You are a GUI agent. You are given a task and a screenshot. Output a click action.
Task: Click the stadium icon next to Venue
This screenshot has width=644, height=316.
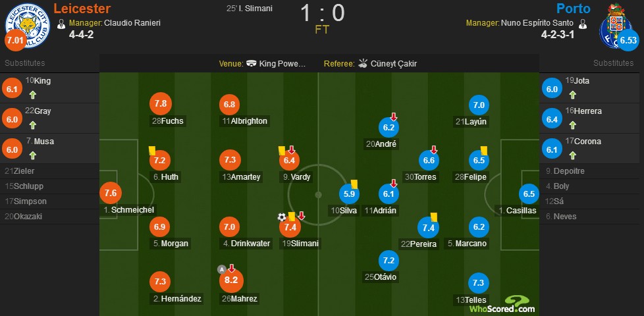click(x=252, y=64)
